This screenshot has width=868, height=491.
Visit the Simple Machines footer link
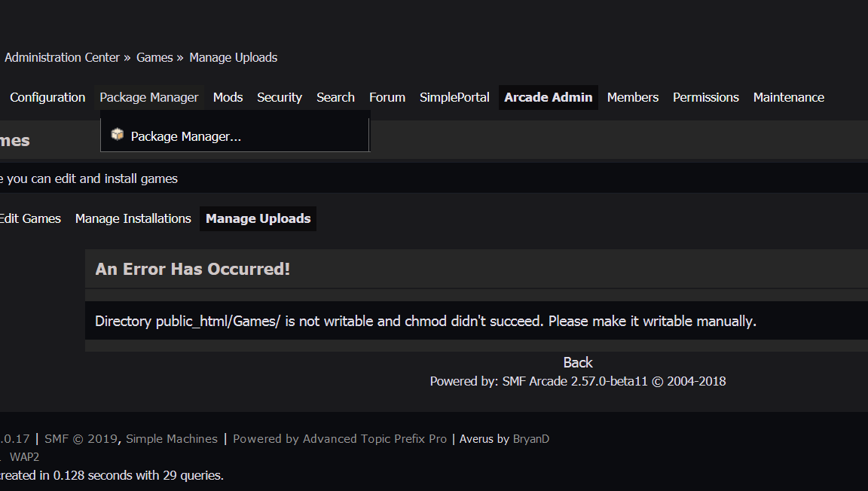(172, 439)
